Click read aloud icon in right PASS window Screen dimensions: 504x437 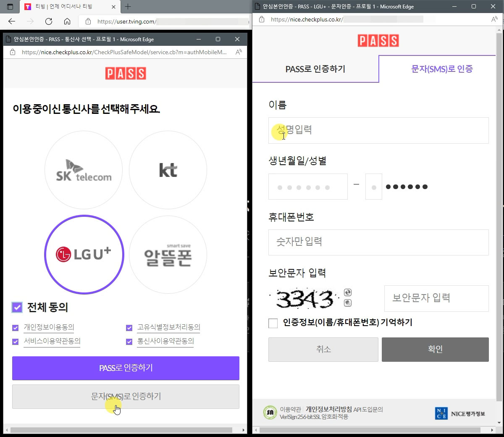click(x=494, y=19)
